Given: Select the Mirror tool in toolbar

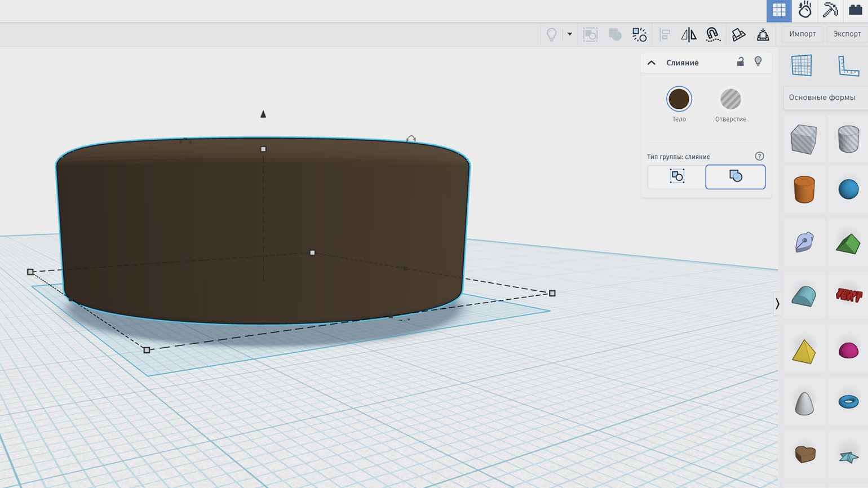Looking at the screenshot, I should [x=688, y=35].
